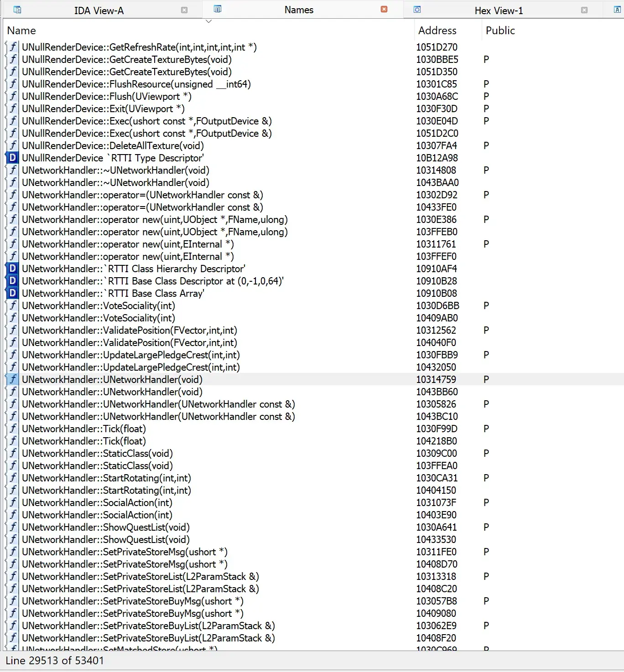The width and height of the screenshot is (624, 672).
Task: Click the partially visible tab icon after Hex View-1
Action: tap(617, 10)
